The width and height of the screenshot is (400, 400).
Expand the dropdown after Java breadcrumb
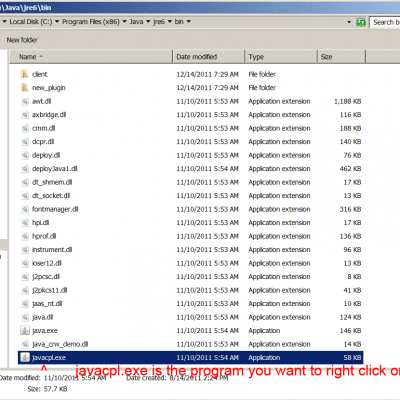coord(148,22)
